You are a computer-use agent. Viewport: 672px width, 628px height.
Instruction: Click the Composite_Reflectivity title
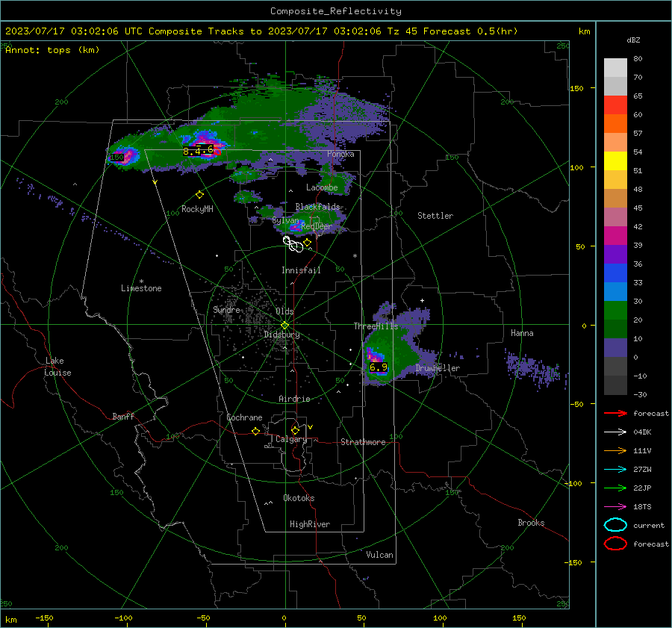(x=336, y=11)
